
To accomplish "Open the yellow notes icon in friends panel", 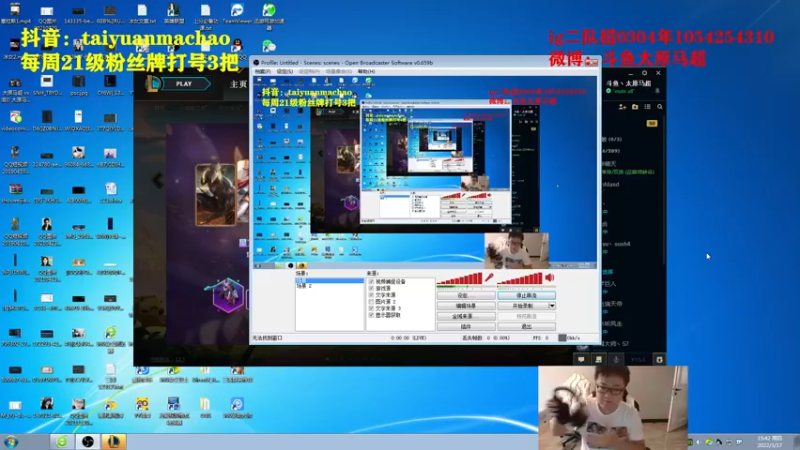I will click(x=598, y=360).
